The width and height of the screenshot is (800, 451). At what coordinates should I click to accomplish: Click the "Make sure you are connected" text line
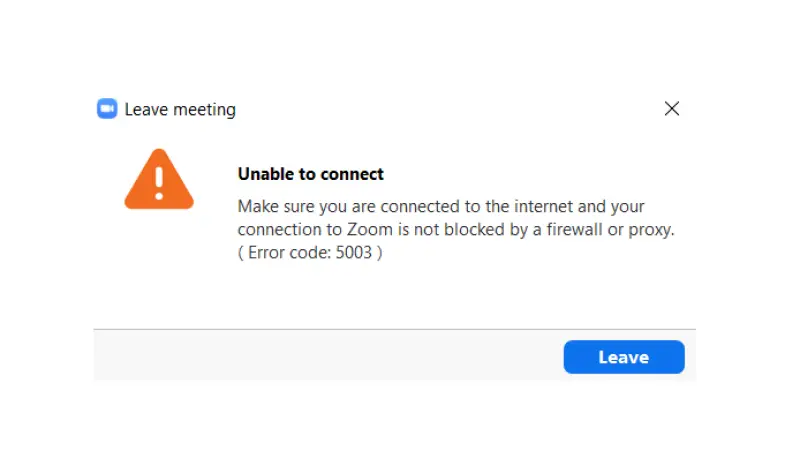(441, 207)
